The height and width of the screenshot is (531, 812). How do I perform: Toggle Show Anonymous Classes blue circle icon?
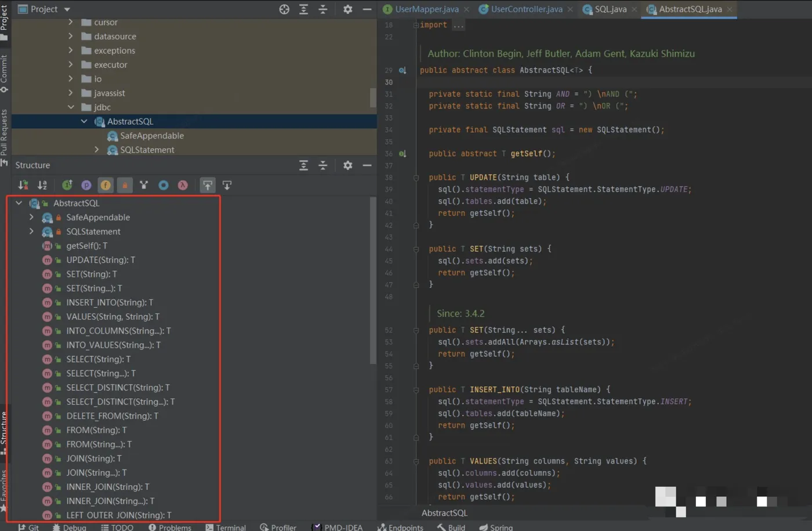coord(164,185)
